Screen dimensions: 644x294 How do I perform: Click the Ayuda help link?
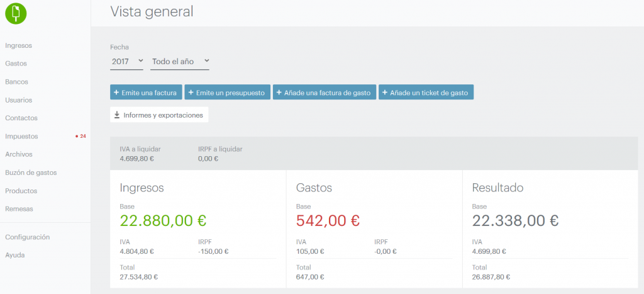tap(14, 255)
